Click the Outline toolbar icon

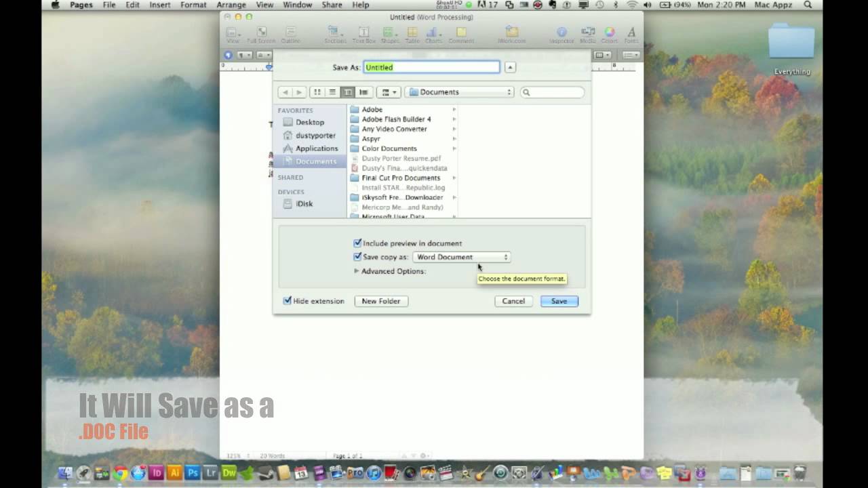290,35
